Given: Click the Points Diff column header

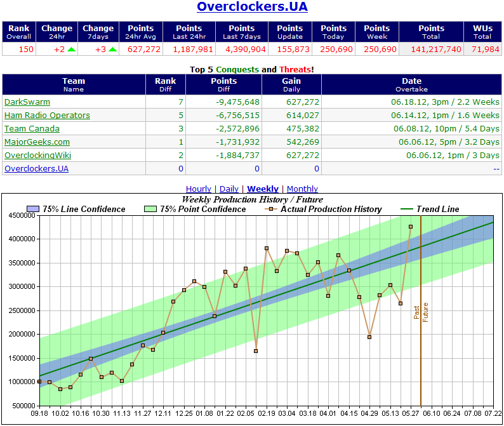Looking at the screenshot, I should pyautogui.click(x=223, y=84).
